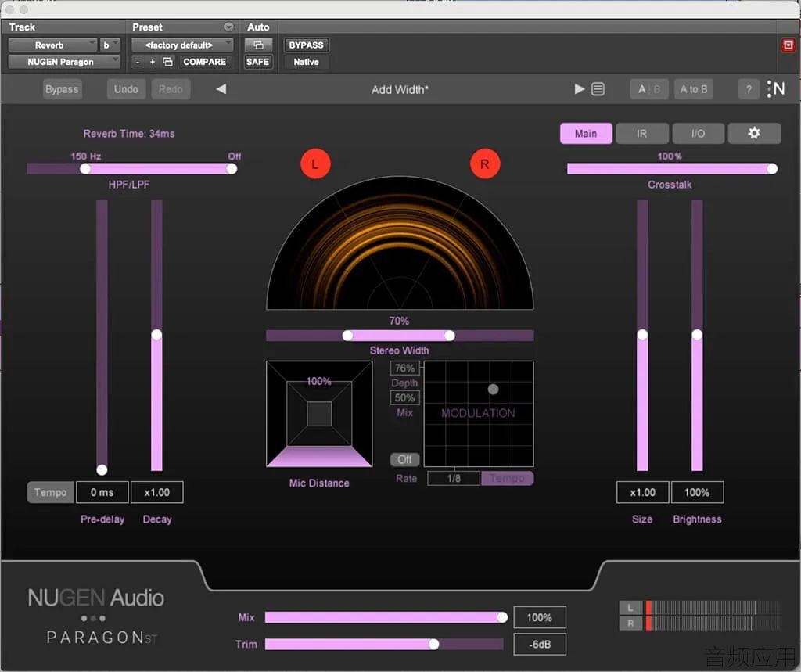801x672 pixels.
Task: Toggle the COMPARE button
Action: (x=204, y=62)
